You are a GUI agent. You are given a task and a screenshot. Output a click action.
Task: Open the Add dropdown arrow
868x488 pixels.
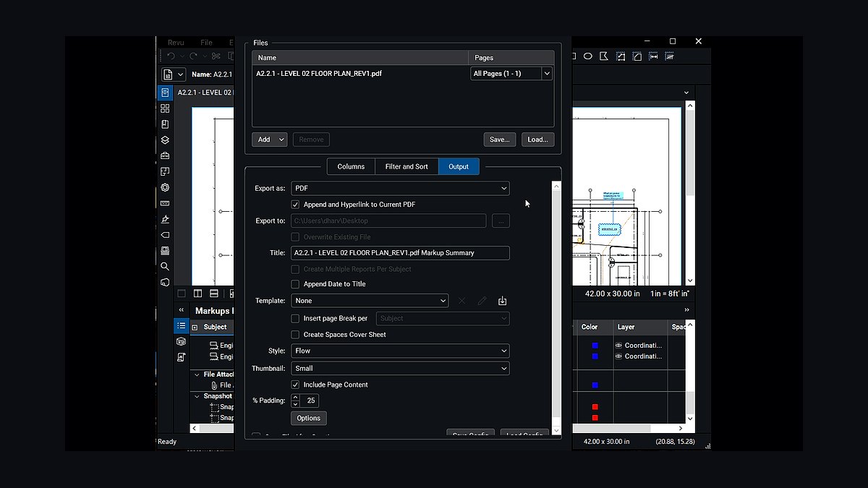(x=281, y=140)
